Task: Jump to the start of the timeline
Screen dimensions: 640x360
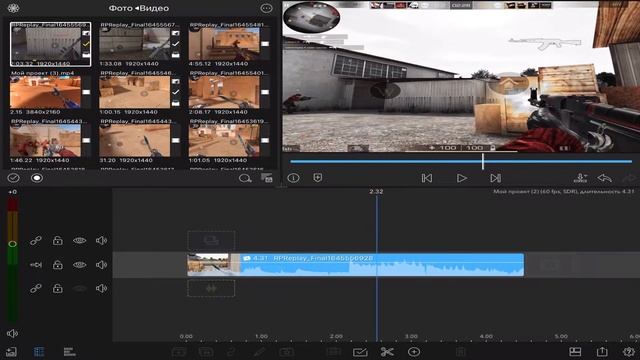Action: 427,178
